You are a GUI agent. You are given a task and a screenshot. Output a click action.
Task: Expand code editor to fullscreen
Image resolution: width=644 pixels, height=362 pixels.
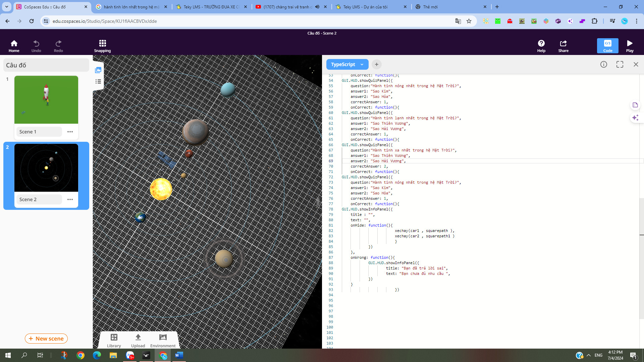pos(620,64)
